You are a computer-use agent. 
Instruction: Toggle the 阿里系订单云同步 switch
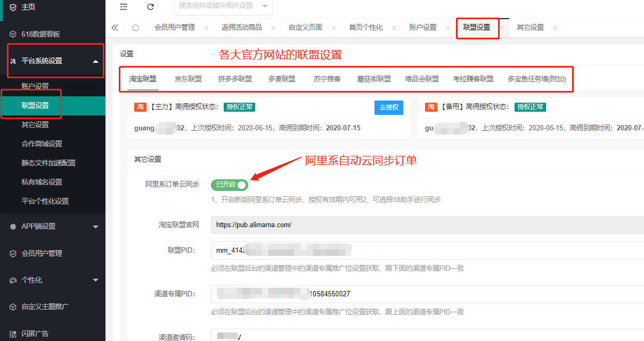tap(230, 185)
